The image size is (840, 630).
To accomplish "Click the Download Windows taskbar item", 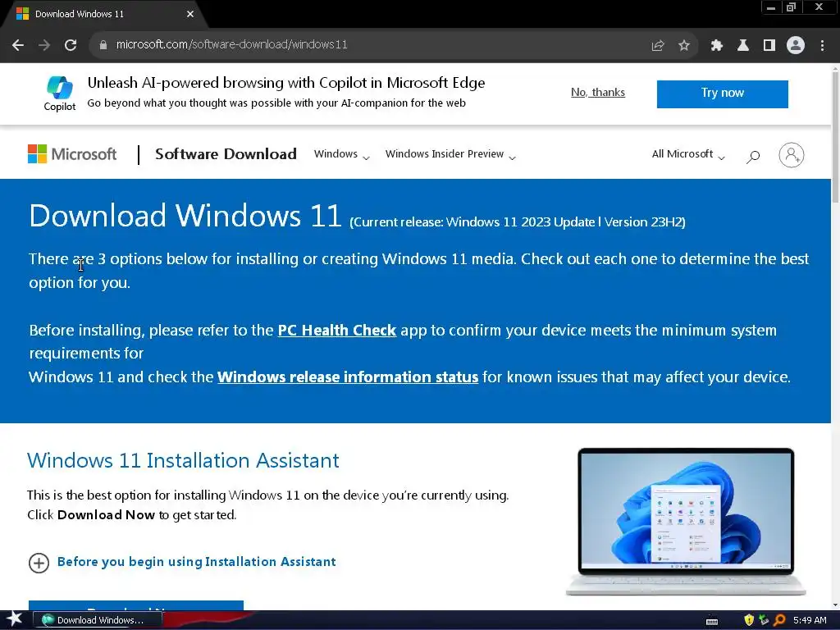I will pos(97,620).
